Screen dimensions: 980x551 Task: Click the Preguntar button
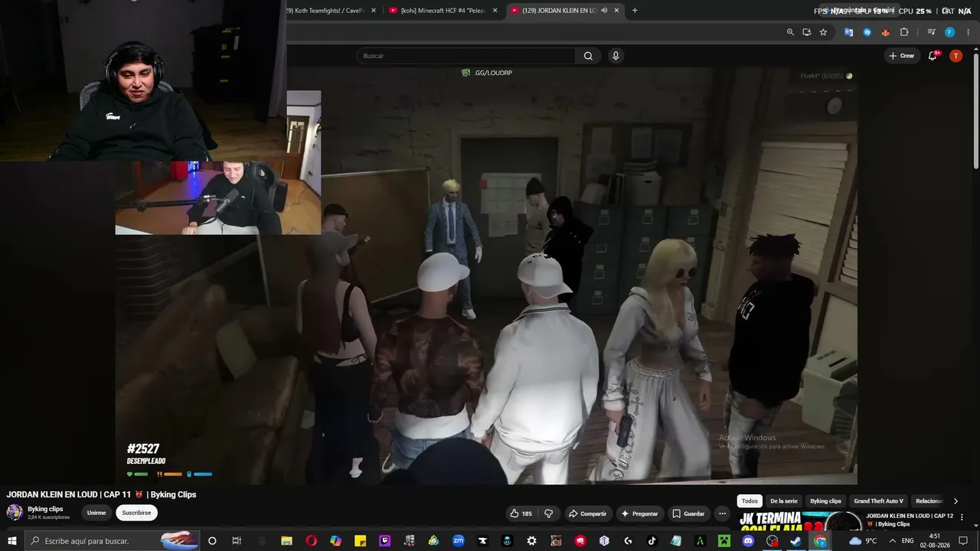tap(639, 514)
